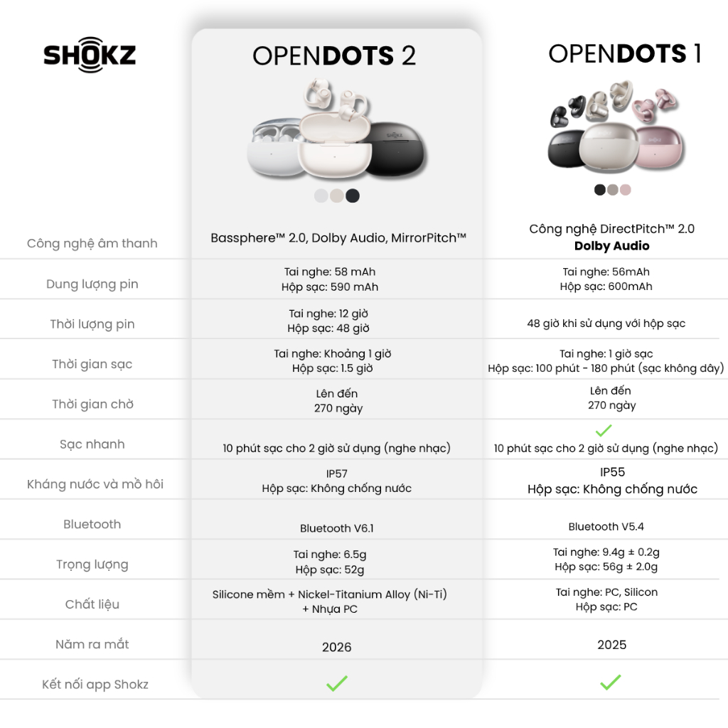Select the black OpenDots 1 color swatch
Viewport: 728px width, 728px height.
[x=600, y=189]
